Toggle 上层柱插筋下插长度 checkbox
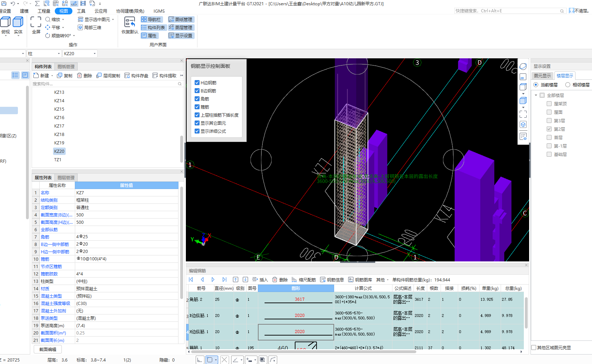592x364 pixels. tap(197, 115)
